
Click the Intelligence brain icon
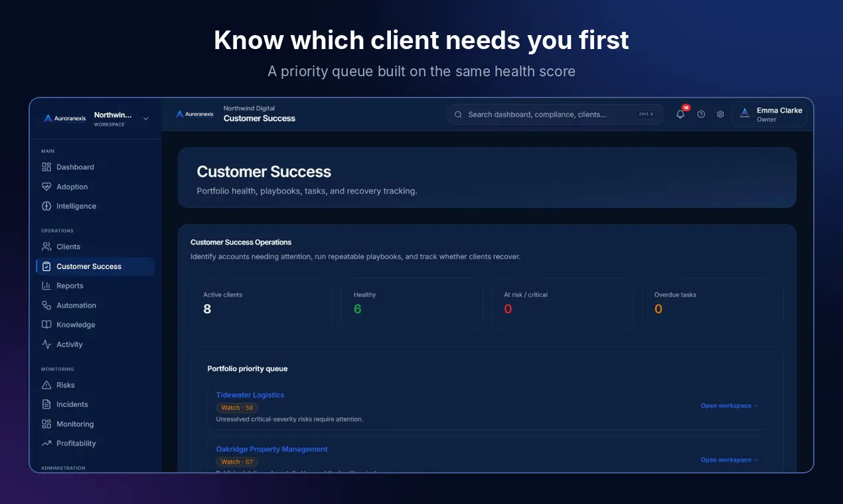click(46, 206)
